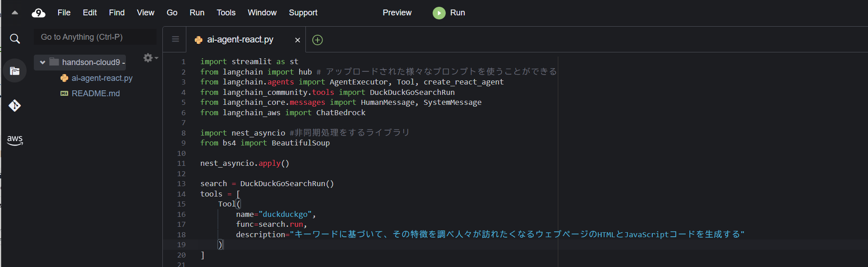Open a new tab with plus icon

(x=318, y=40)
